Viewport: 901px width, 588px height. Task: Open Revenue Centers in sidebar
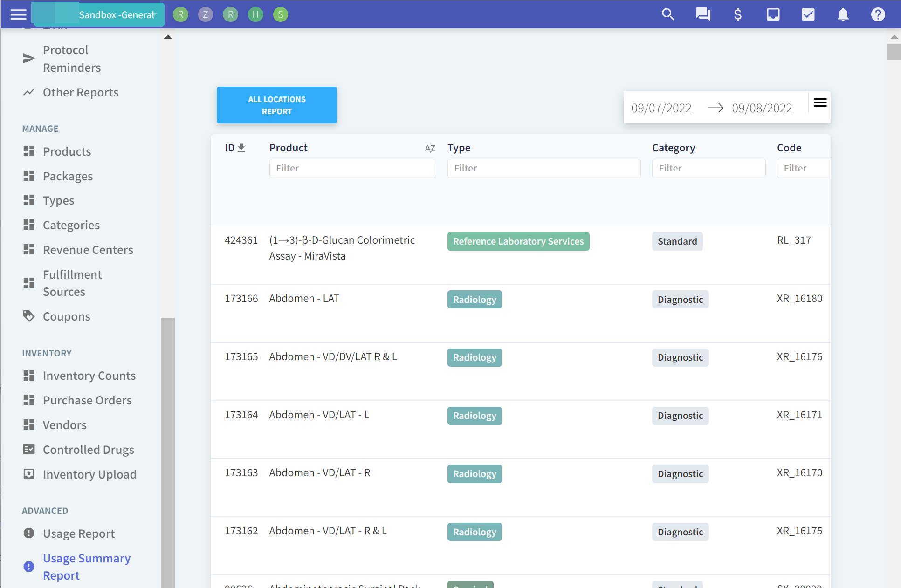[88, 250]
